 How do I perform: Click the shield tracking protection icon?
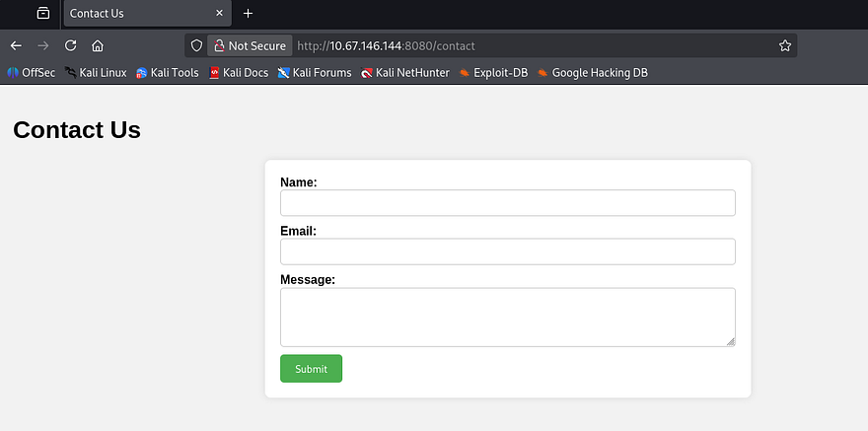(x=196, y=45)
